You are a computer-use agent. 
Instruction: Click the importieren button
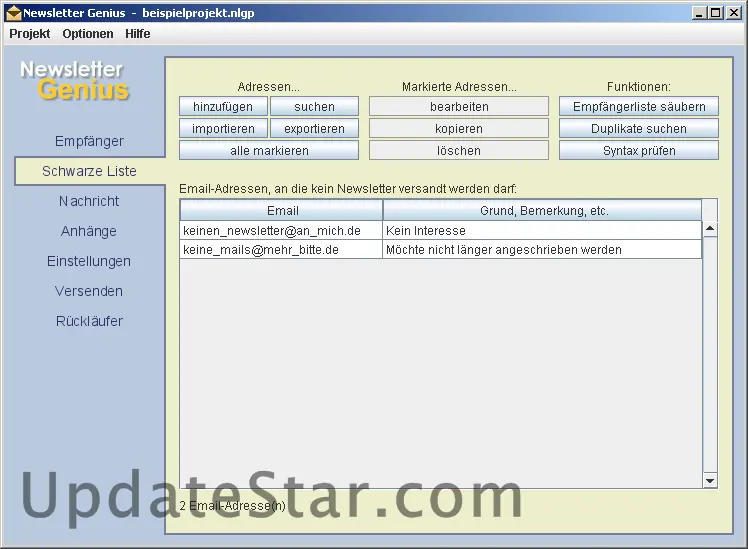tap(223, 128)
